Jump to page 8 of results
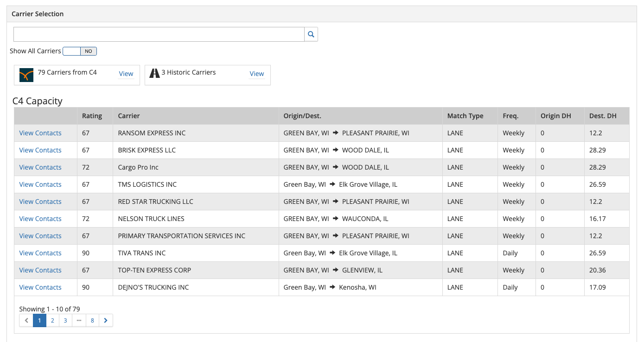Image resolution: width=644 pixels, height=342 pixels. coord(92,321)
